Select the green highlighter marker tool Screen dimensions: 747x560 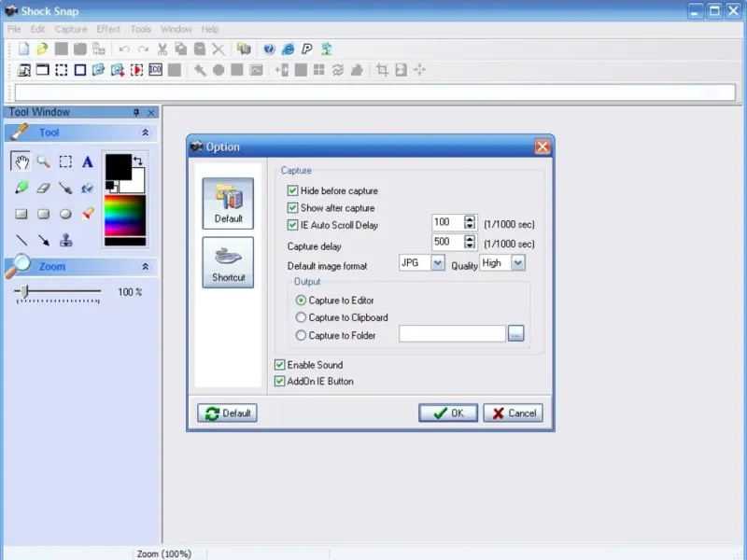21,188
